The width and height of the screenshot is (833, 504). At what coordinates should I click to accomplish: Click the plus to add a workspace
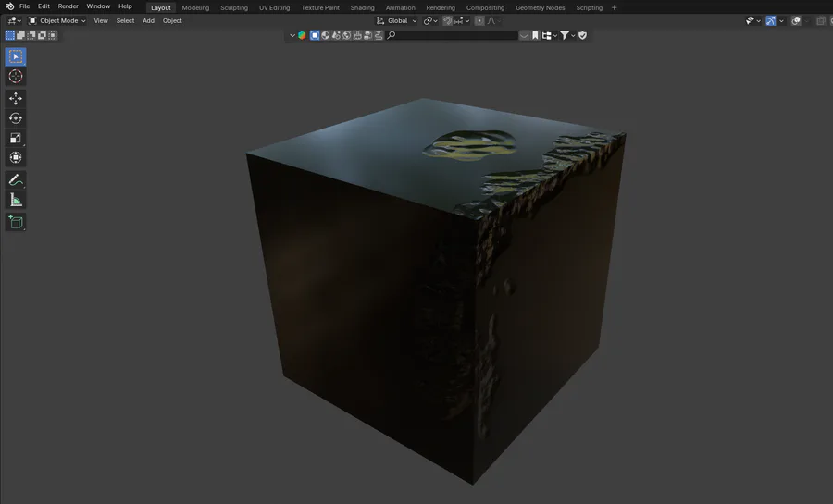[x=615, y=7]
